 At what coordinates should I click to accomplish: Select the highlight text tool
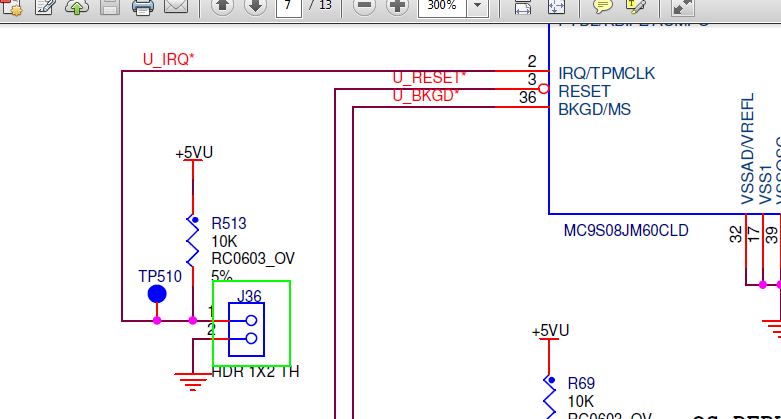coord(636,6)
